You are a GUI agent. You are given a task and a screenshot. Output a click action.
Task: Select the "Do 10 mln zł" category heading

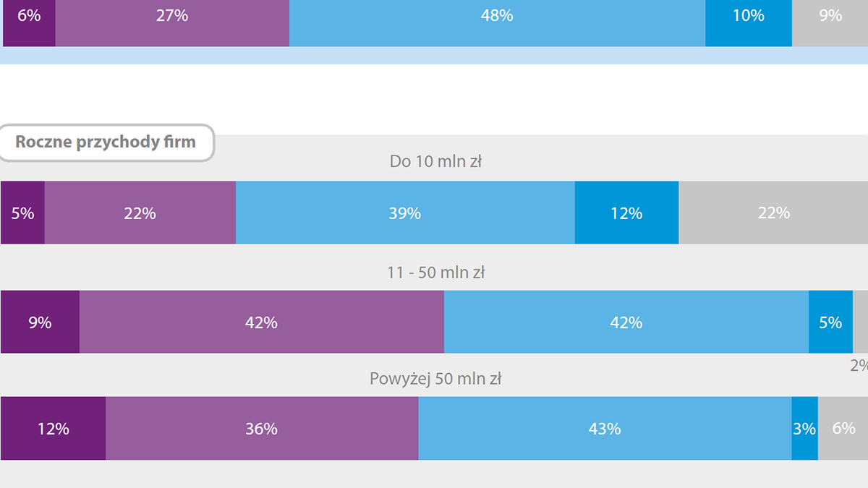pos(435,162)
